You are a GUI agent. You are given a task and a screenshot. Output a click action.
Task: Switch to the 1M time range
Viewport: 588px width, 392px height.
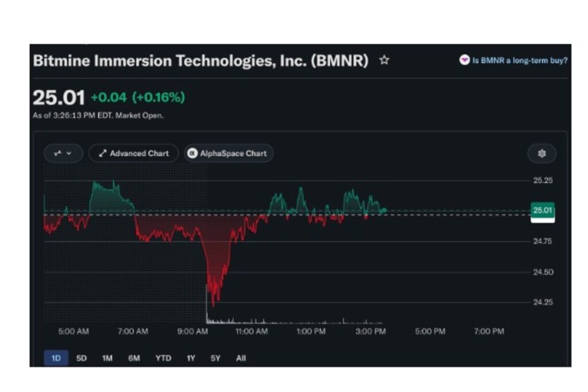pos(107,358)
